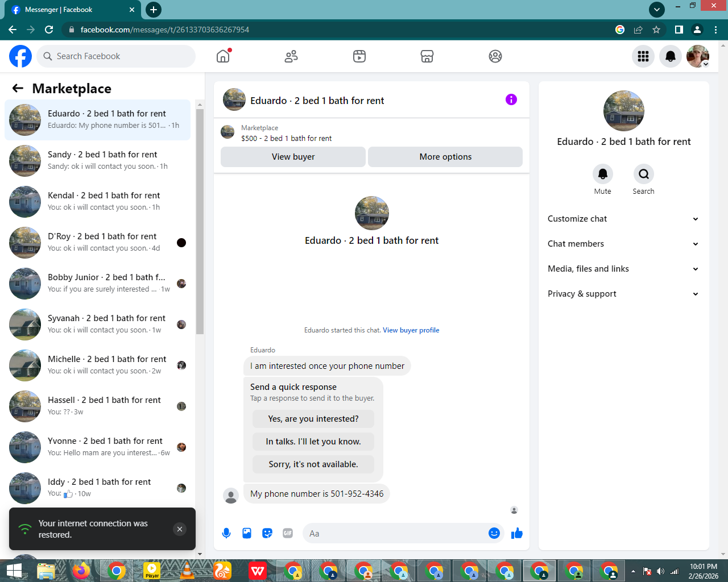
Task: Open Hassell's 2 bed 1 bath conversation
Action: click(x=98, y=406)
